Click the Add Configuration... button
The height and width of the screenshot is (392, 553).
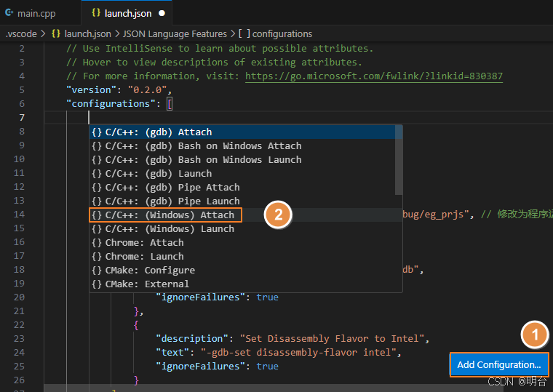[499, 364]
